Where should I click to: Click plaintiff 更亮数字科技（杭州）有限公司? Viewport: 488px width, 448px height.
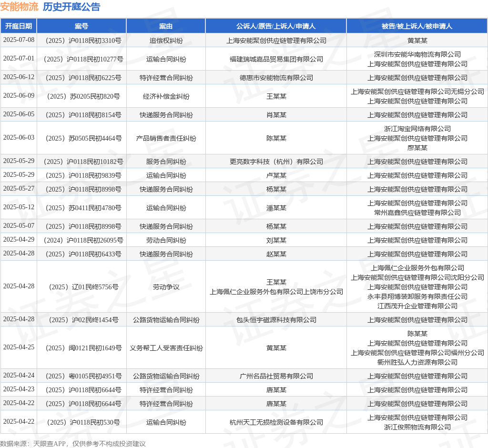click(x=276, y=162)
